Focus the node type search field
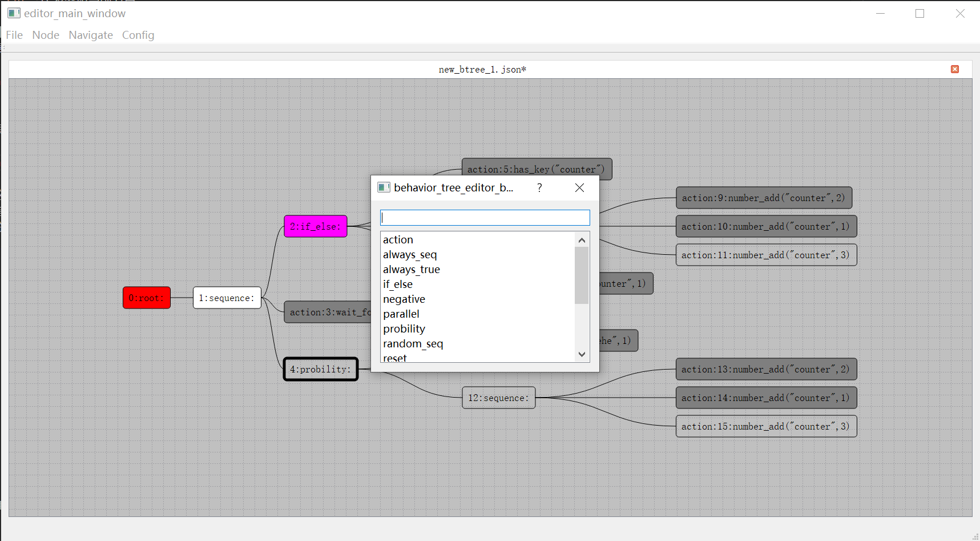 (x=485, y=218)
